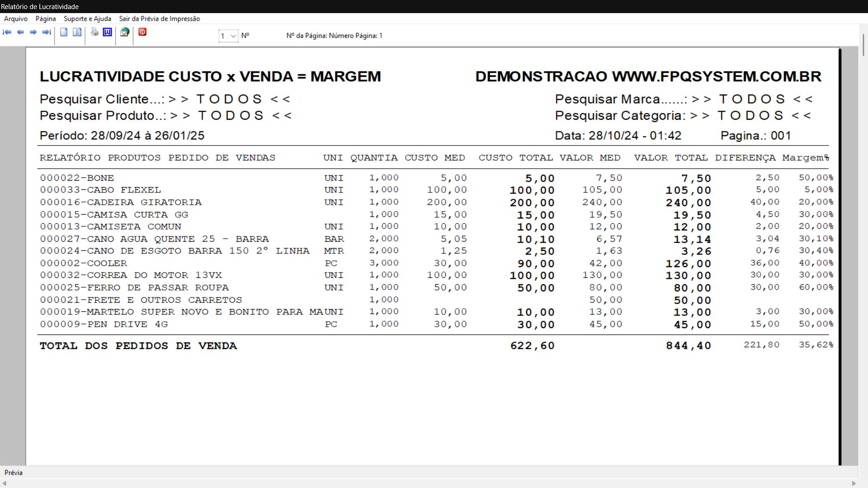Click the QUANTIA column header

pos(374,158)
